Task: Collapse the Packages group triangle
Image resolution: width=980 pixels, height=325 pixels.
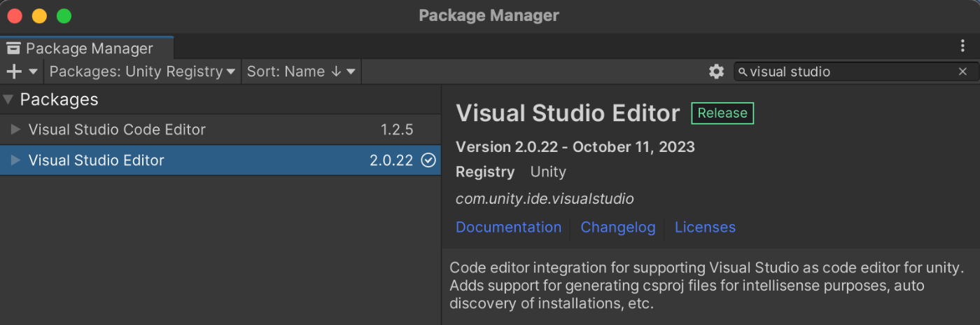Action: (8, 99)
